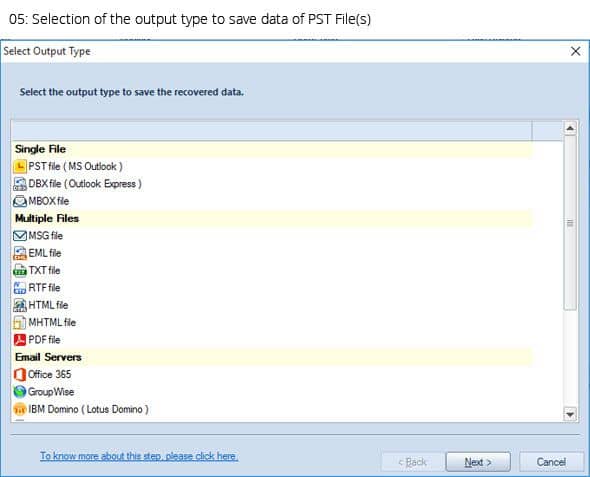The width and height of the screenshot is (590, 477).
Task: Click the TXT file icon
Action: 20,270
